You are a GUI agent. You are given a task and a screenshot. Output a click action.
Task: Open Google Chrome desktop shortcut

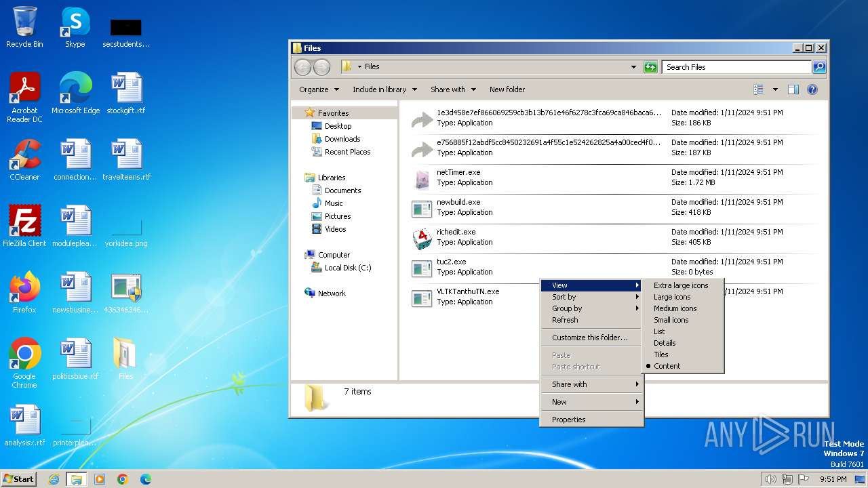24,363
